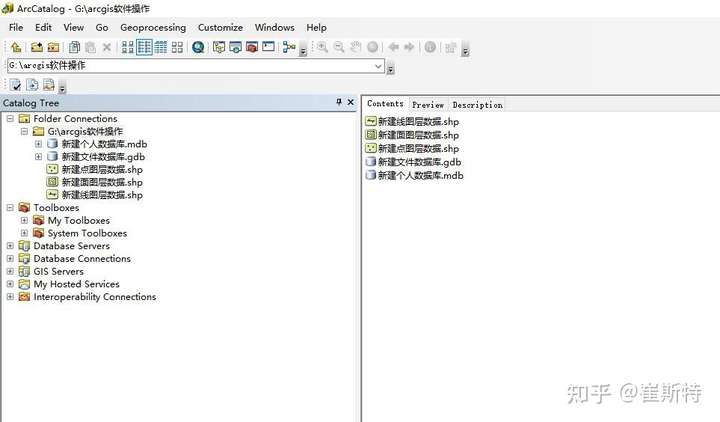720x422 pixels.
Task: Click the Delete (X) toolbar icon
Action: tap(107, 47)
